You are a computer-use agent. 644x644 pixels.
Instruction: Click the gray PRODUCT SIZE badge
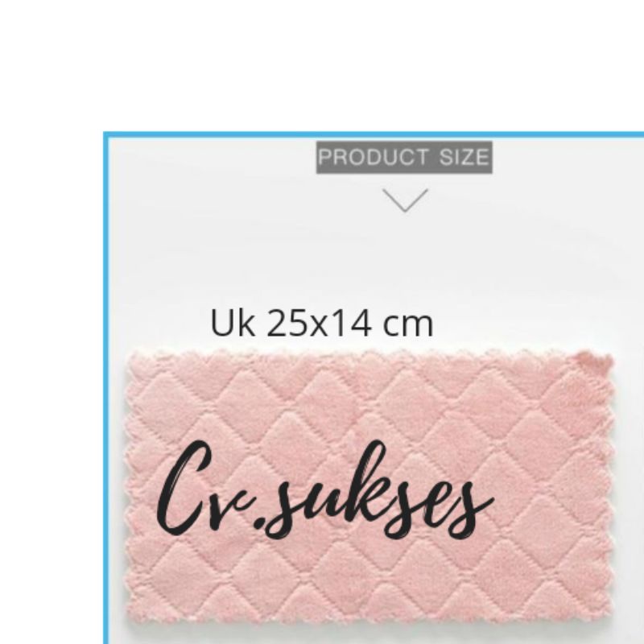404,157
